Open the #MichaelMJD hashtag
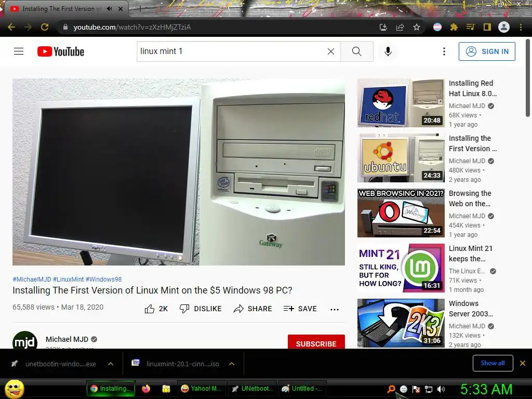Image resolution: width=532 pixels, height=399 pixels. [32, 279]
